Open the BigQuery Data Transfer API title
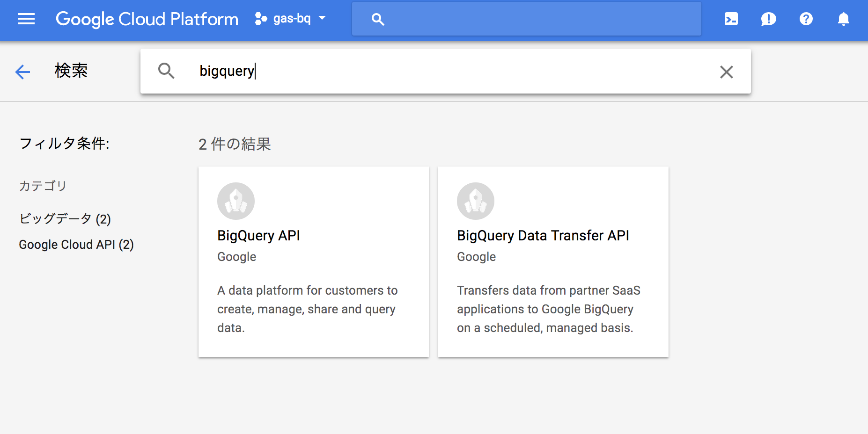This screenshot has width=868, height=434. (543, 236)
